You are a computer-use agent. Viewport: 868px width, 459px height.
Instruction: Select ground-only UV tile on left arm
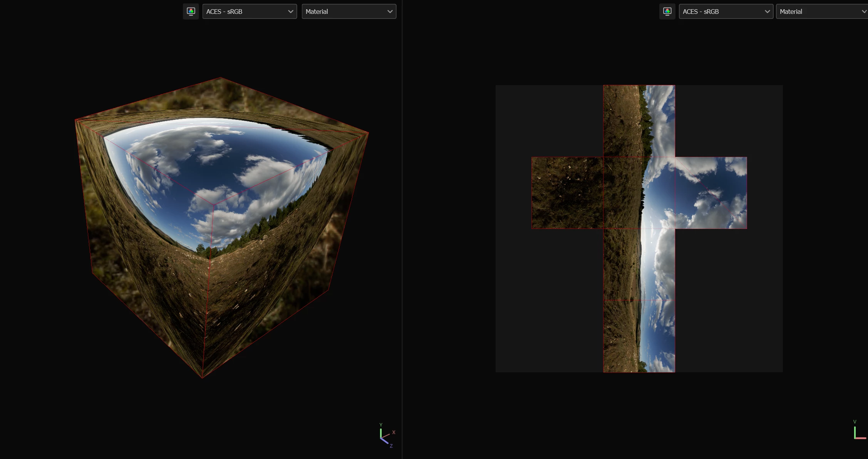(x=567, y=193)
